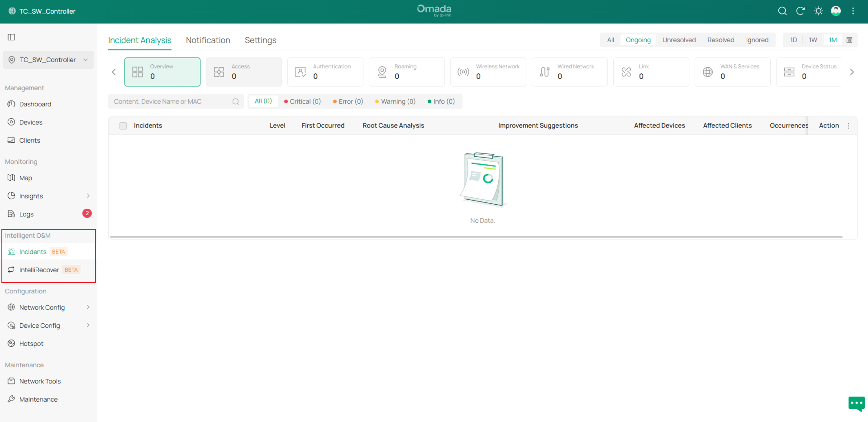Open the chat support bubble
The width and height of the screenshot is (868, 422).
tap(856, 403)
